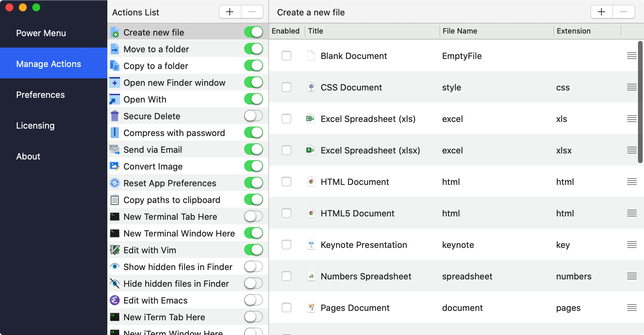
Task: Select the HTML5 Document title
Action: pyautogui.click(x=358, y=213)
